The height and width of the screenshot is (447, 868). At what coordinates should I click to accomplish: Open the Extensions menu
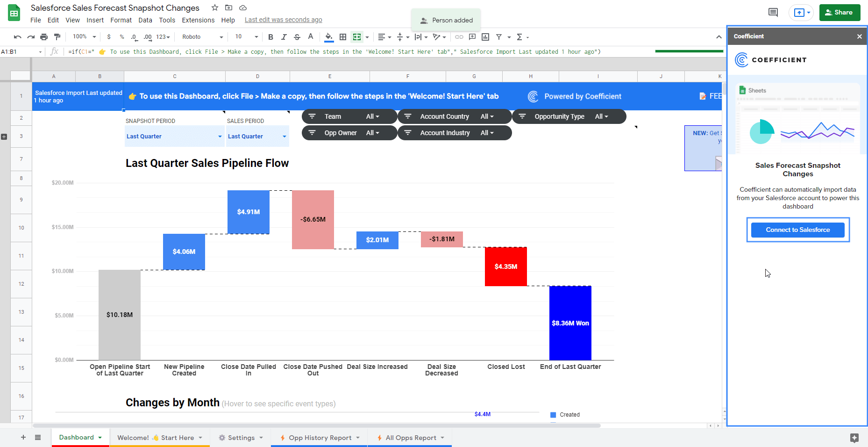[198, 20]
